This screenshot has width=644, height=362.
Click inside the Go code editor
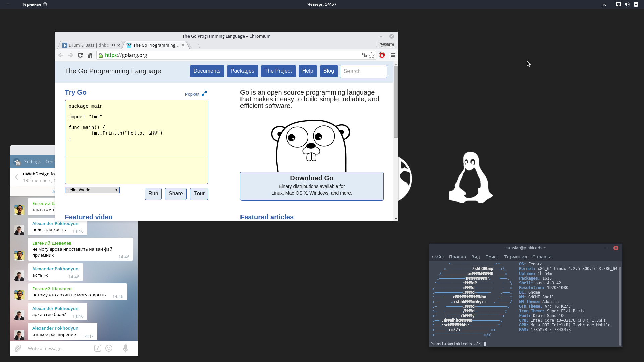coord(137,128)
